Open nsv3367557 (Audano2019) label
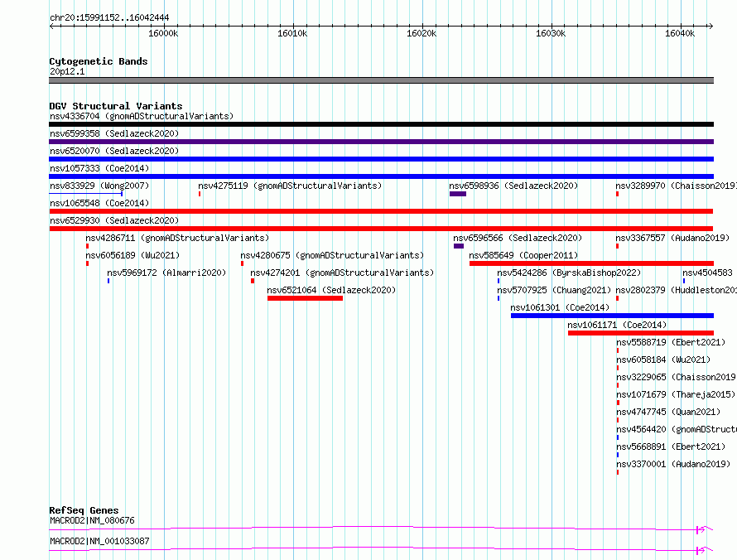737x560 pixels. (x=672, y=238)
